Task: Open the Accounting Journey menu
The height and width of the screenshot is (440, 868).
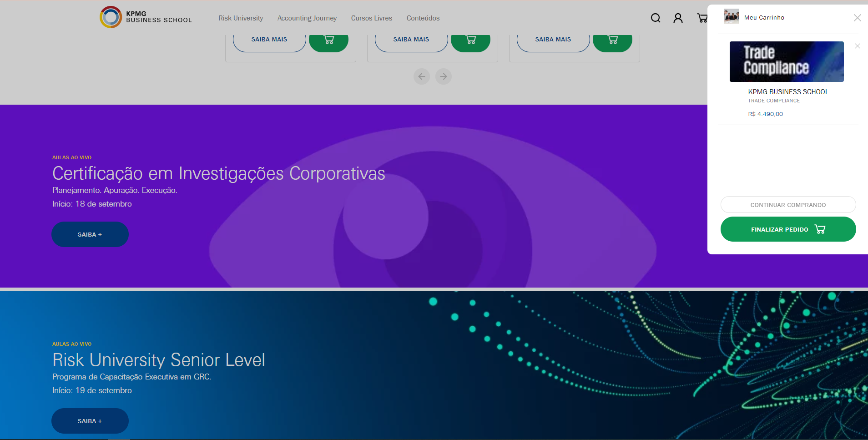Action: (x=307, y=18)
